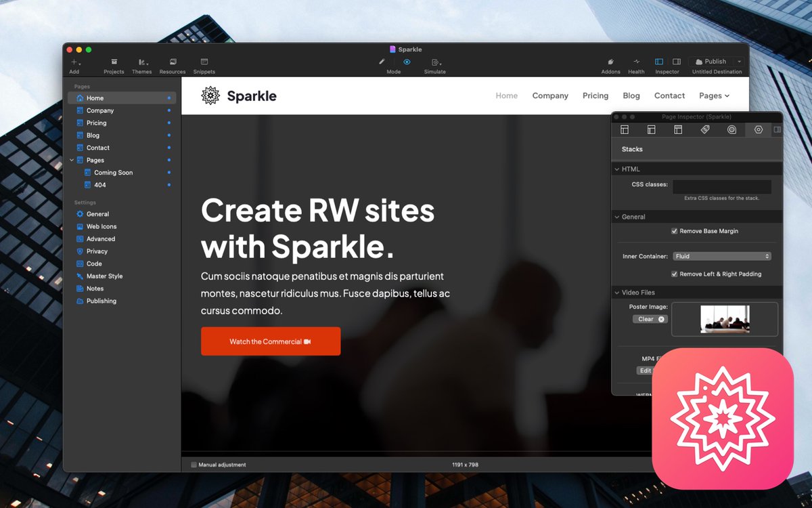
Task: Collapse the Video Files section
Action: point(617,293)
